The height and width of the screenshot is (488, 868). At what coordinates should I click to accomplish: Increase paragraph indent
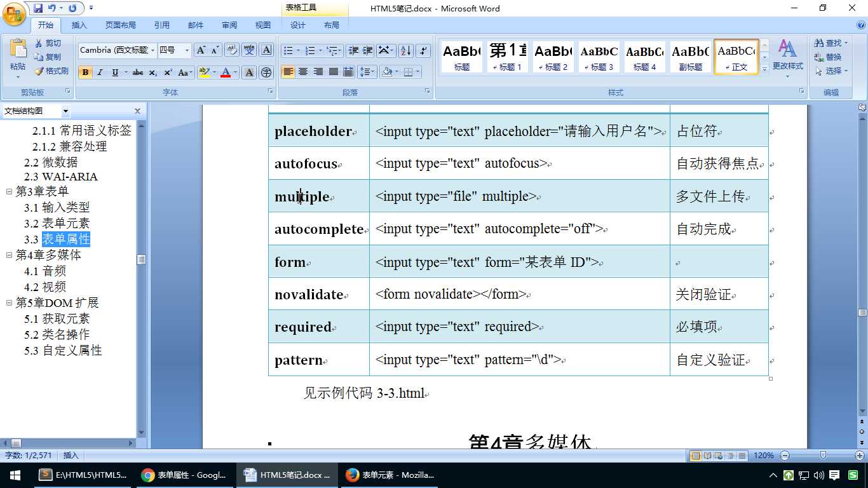click(x=367, y=50)
